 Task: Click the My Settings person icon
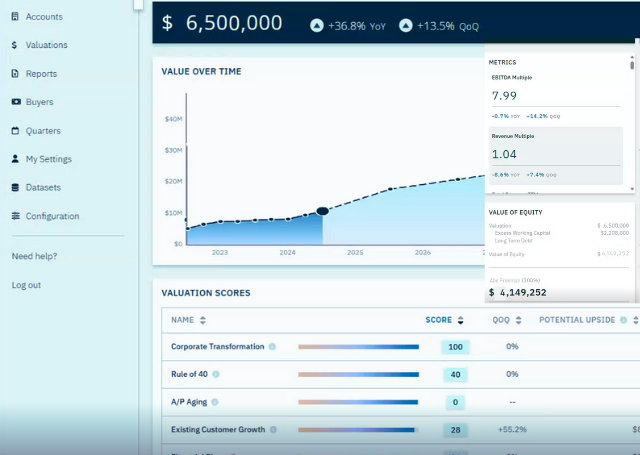15,159
